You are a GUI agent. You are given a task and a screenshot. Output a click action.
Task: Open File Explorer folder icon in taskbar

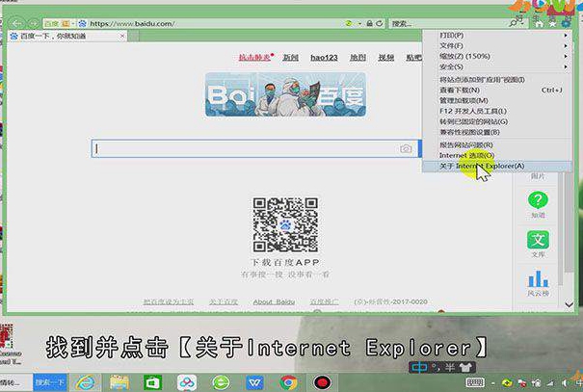(119, 382)
